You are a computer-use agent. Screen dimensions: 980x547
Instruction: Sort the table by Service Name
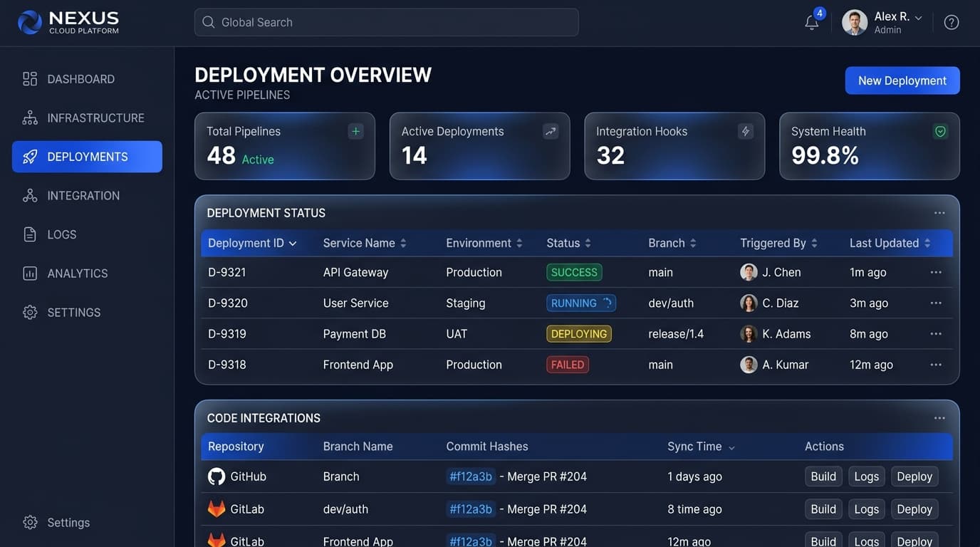[x=365, y=243]
